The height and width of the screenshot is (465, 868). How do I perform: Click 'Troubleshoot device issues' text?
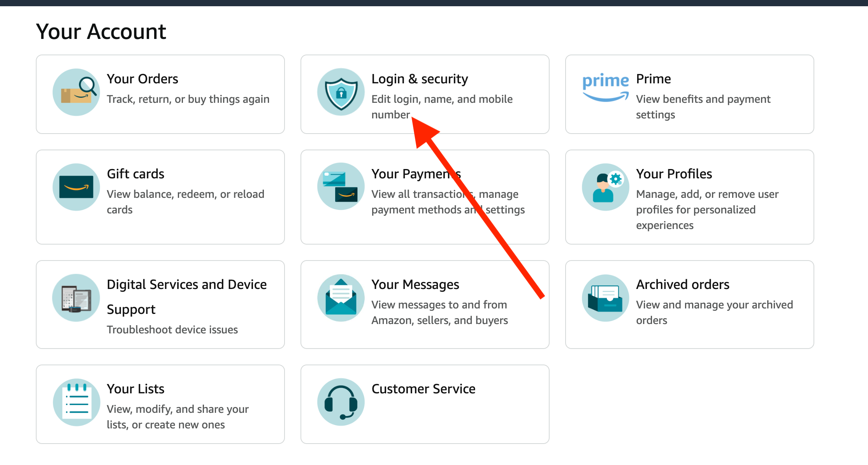(172, 329)
